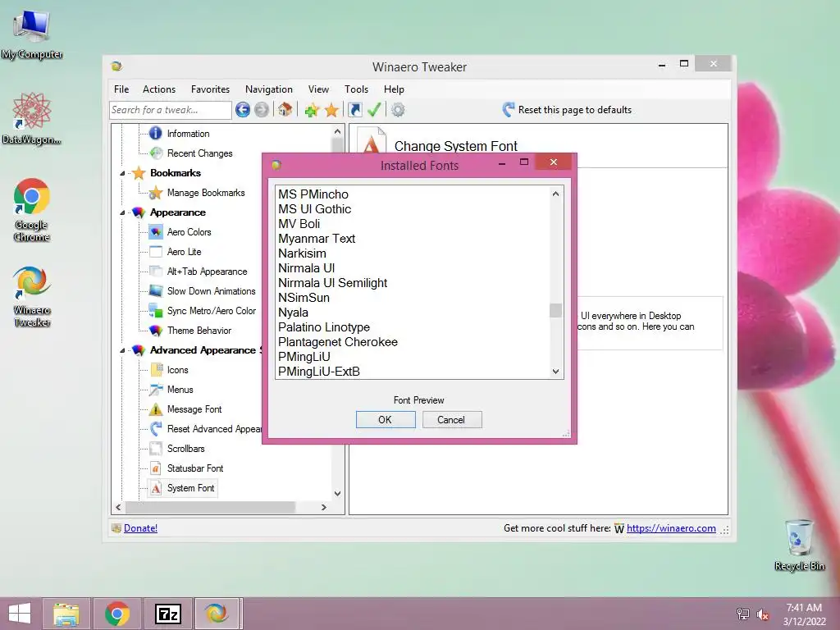This screenshot has width=840, height=630.
Task: Click the font list scrollbar thumb
Action: [555, 310]
